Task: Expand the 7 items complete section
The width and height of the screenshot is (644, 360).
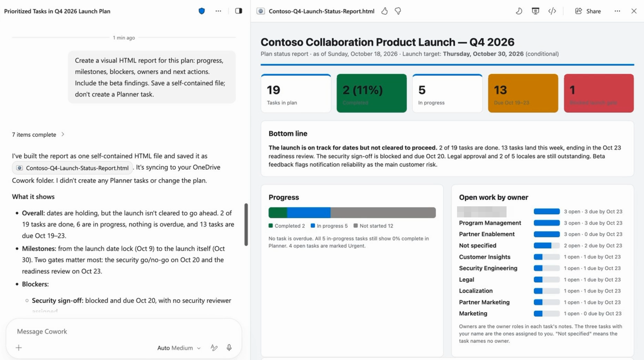Action: [x=38, y=134]
